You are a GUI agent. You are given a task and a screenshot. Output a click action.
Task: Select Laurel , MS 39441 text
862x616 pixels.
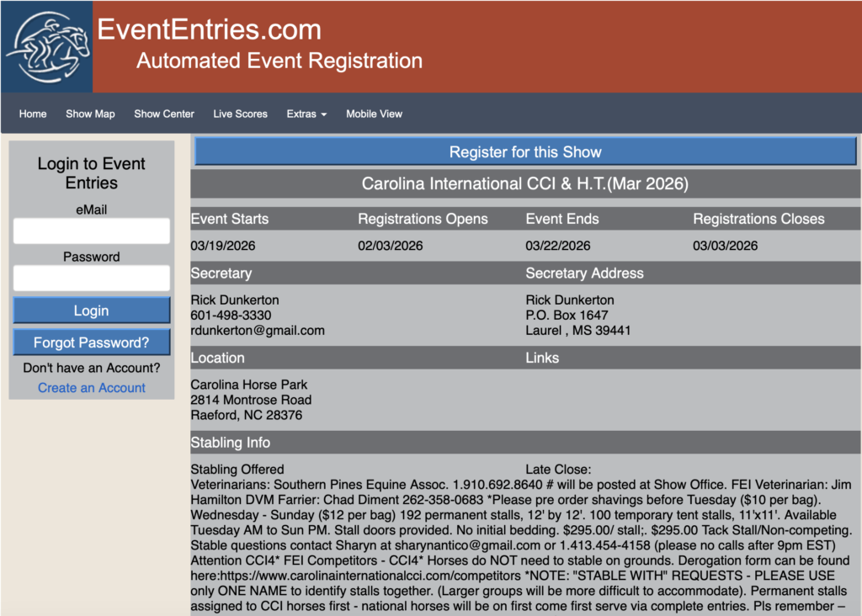click(x=577, y=331)
